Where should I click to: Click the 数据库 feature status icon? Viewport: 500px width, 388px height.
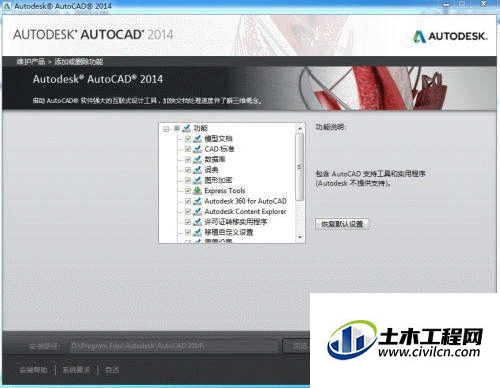(197, 159)
